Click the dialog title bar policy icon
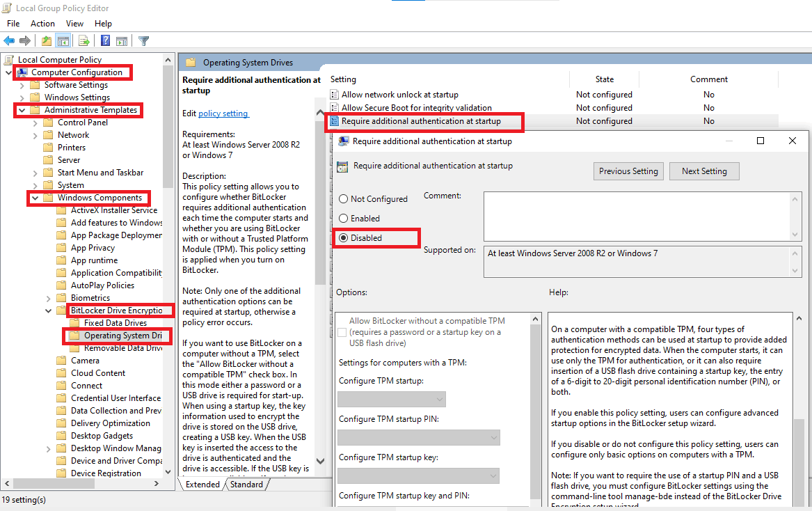The height and width of the screenshot is (511, 812). (343, 141)
